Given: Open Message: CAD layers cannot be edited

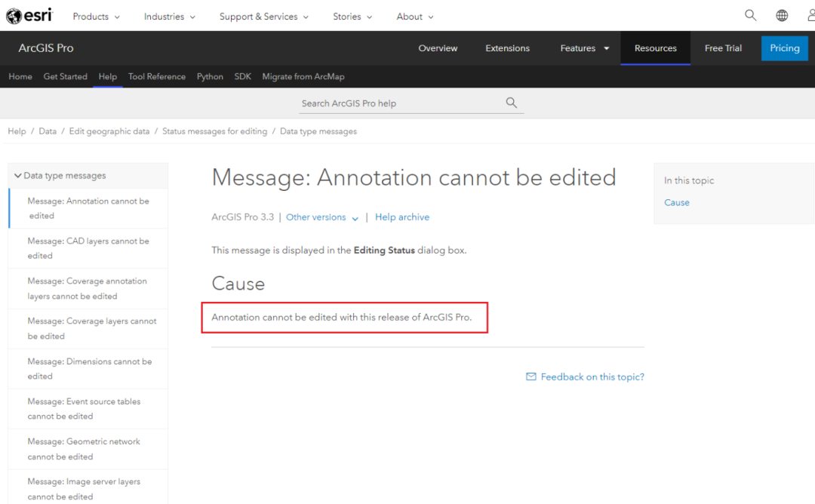Looking at the screenshot, I should pos(88,248).
